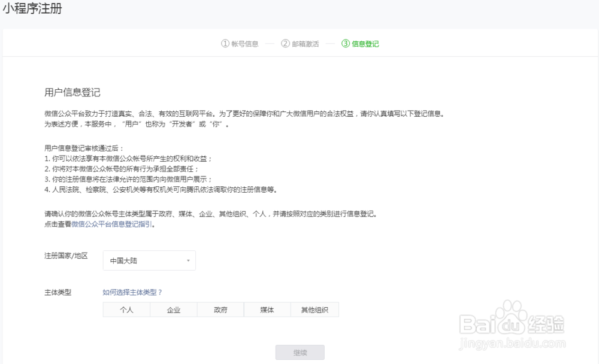Click the dropdown arrow next to 中国大陆
599x364 pixels.
coord(188,260)
